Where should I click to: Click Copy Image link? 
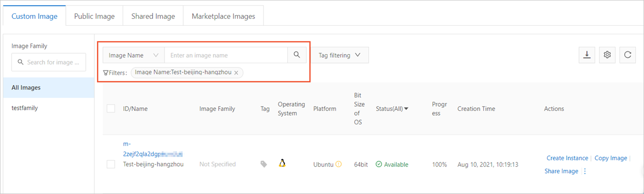(x=611, y=158)
